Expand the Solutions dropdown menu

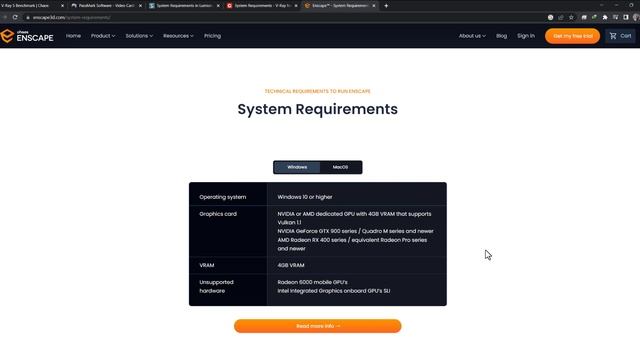point(139,36)
